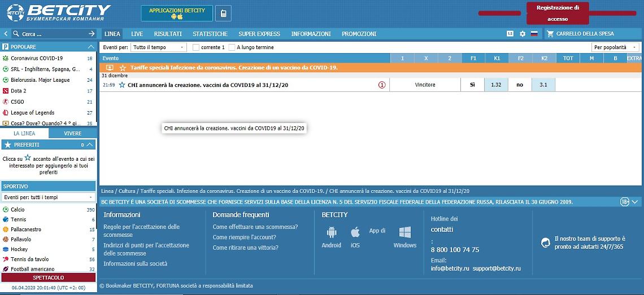Open the calculator icon next to Applicazioni Betcity
644x295 pixels.
pyautogui.click(x=224, y=13)
